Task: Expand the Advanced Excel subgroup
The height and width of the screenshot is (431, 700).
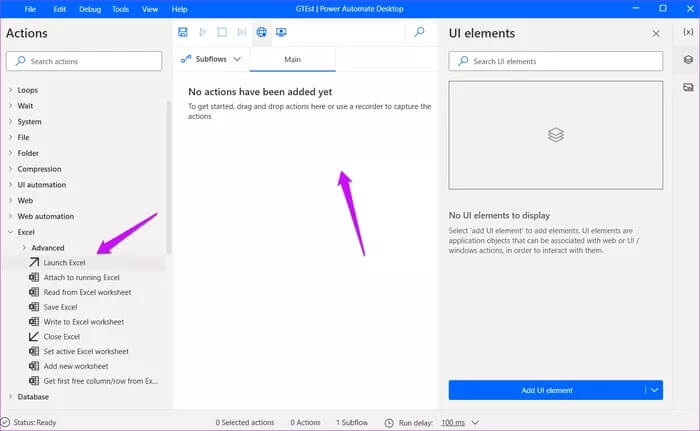Action: pos(24,247)
